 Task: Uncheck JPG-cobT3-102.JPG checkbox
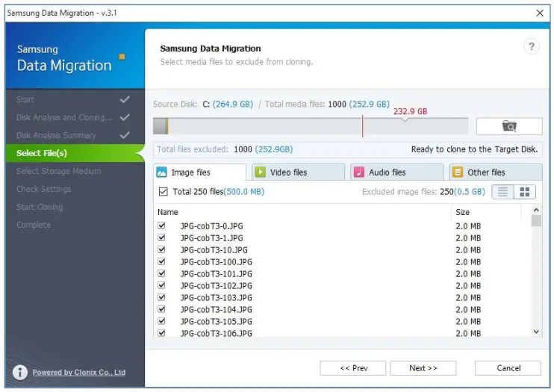coord(161,285)
